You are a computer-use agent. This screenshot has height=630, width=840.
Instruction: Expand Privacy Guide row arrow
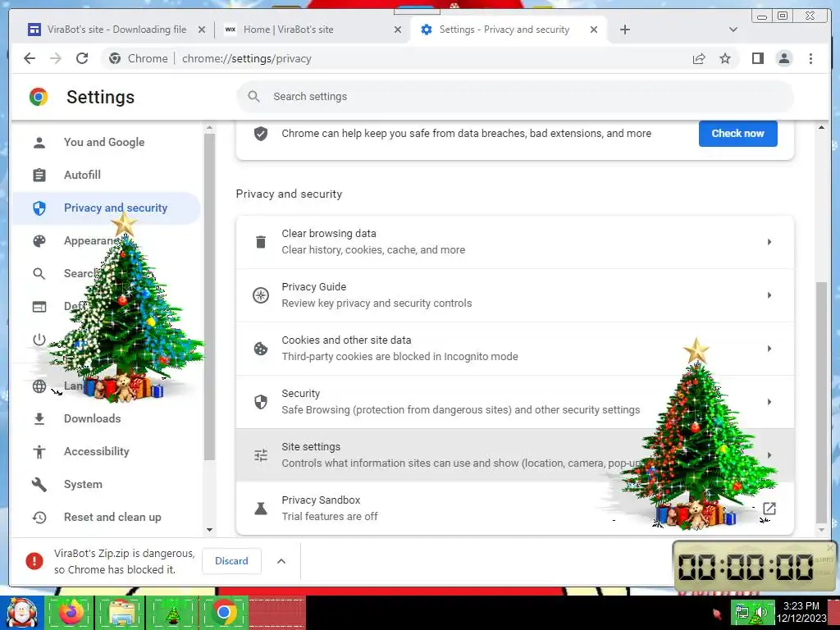tap(769, 295)
